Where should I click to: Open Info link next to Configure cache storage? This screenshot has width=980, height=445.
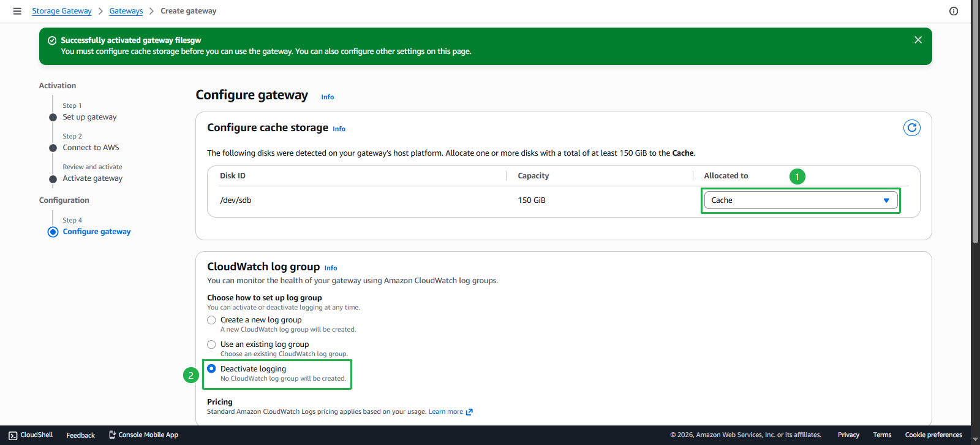[x=339, y=129]
